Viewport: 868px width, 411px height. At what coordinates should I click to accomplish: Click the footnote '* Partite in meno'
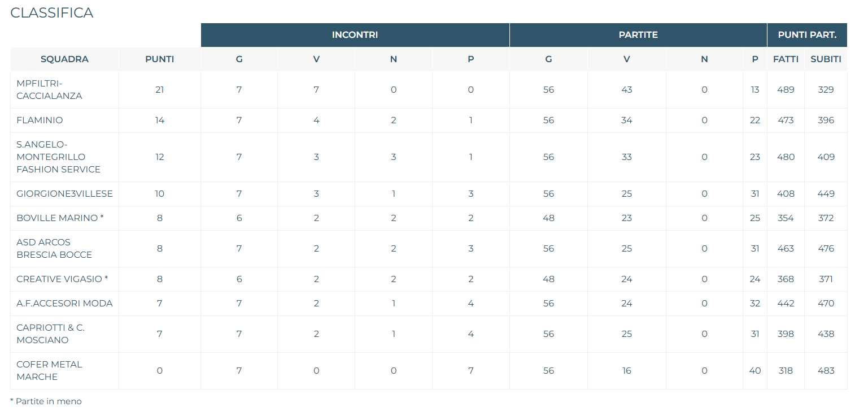coord(46,401)
